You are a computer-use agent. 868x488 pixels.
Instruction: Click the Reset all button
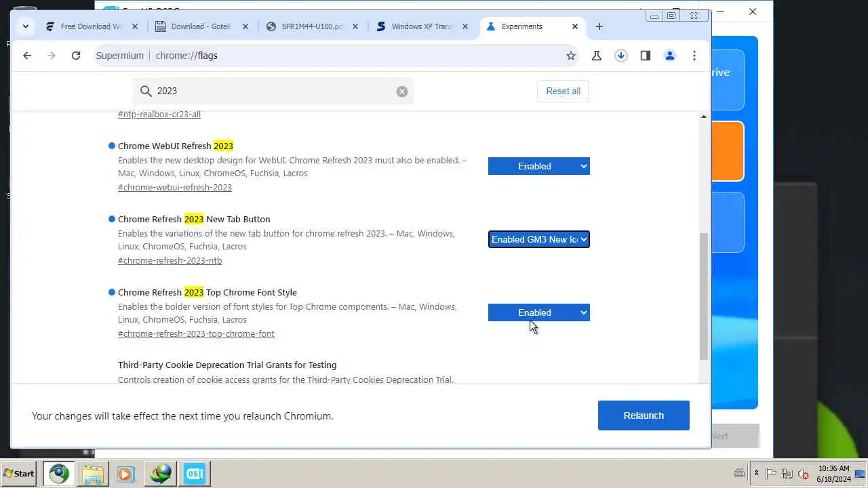click(563, 91)
